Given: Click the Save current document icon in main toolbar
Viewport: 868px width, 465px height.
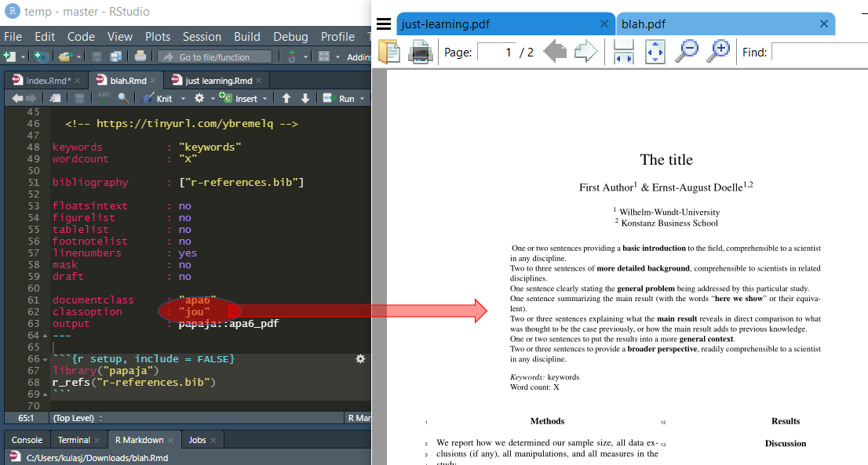Looking at the screenshot, I should click(x=97, y=56).
